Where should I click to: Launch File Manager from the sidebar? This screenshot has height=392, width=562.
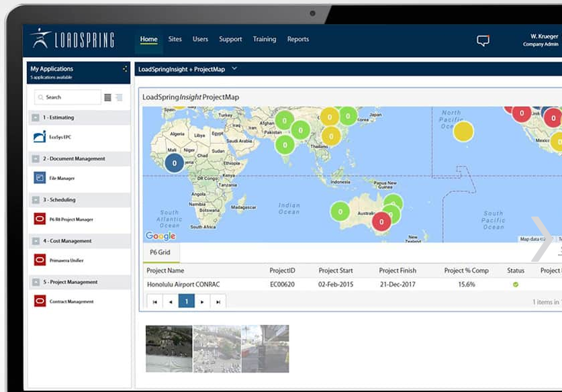point(39,179)
